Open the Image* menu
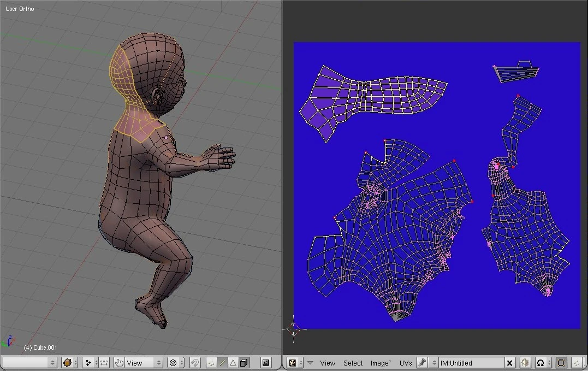The height and width of the screenshot is (371, 588). coord(381,363)
